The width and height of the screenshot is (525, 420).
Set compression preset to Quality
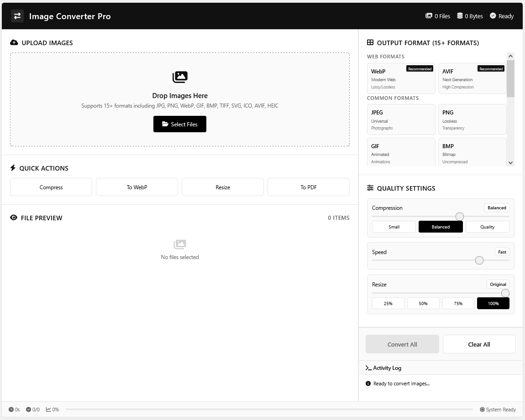[488, 227]
